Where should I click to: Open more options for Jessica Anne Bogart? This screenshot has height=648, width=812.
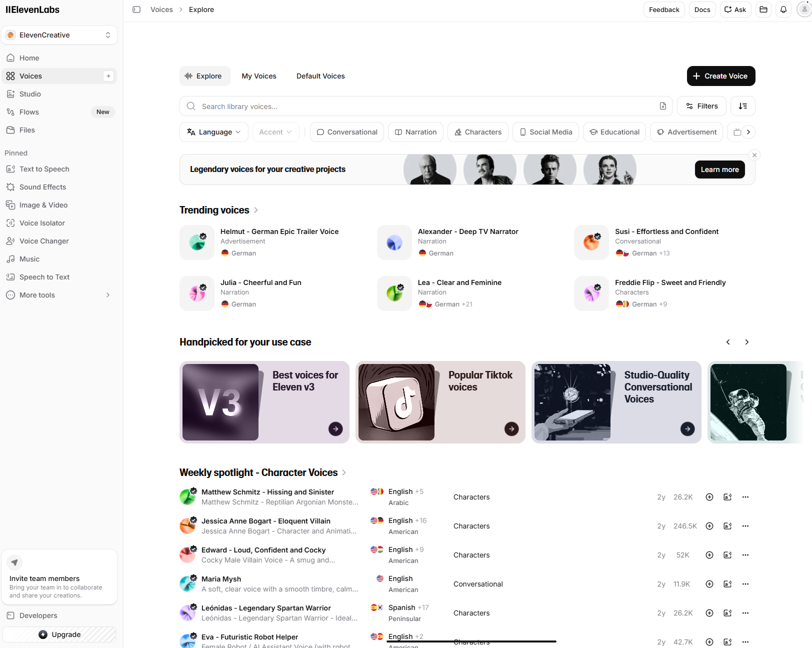745,526
